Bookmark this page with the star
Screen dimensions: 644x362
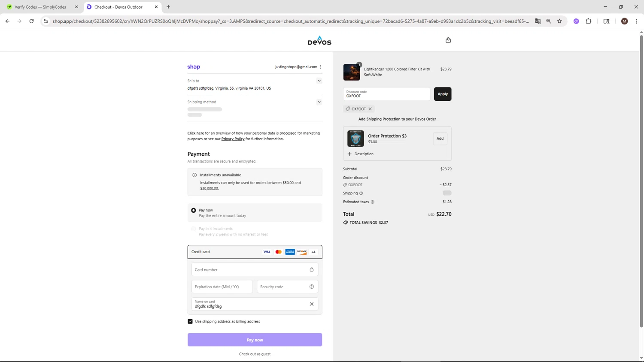point(559,21)
